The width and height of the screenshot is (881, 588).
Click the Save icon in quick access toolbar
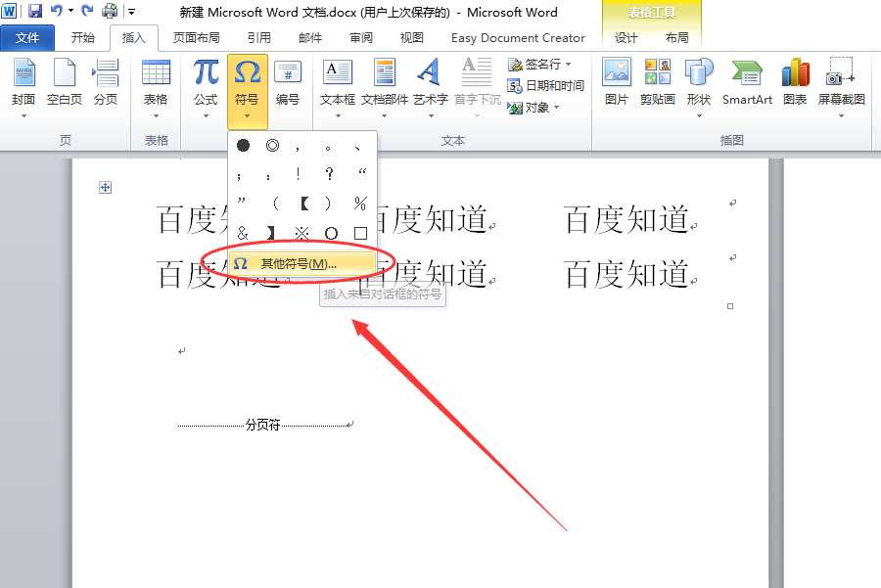35,11
